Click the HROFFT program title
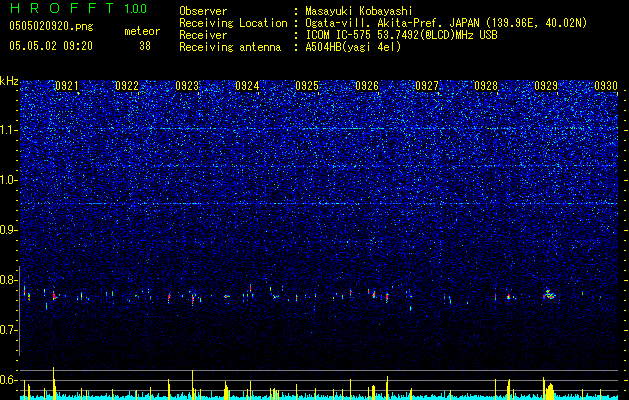The width and height of the screenshot is (629, 400). (x=61, y=8)
